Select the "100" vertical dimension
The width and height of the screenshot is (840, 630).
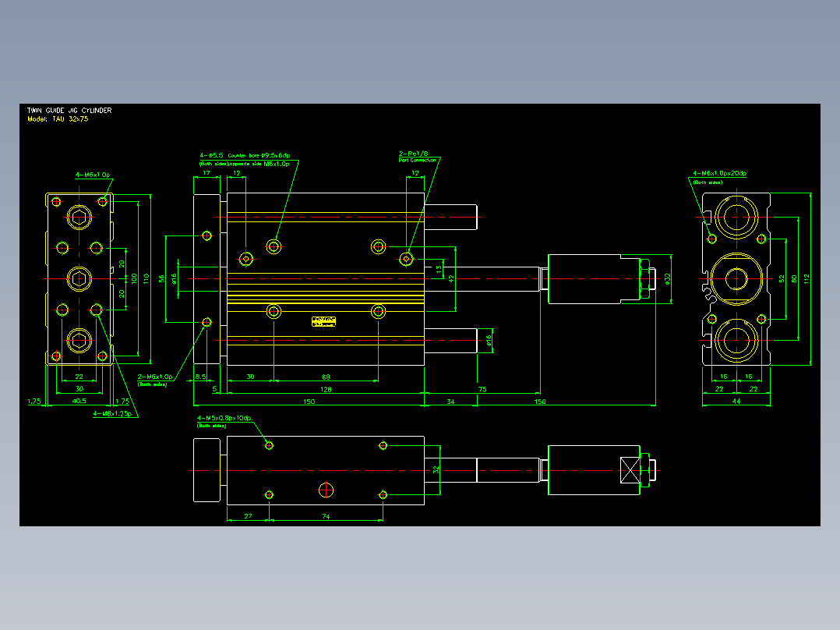pos(134,279)
